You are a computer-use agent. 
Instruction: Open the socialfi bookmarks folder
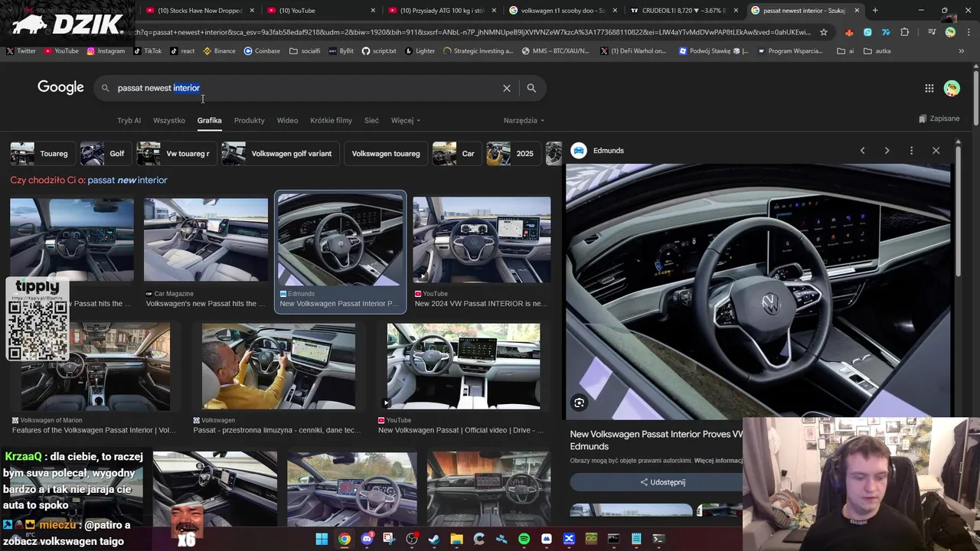[x=304, y=51]
